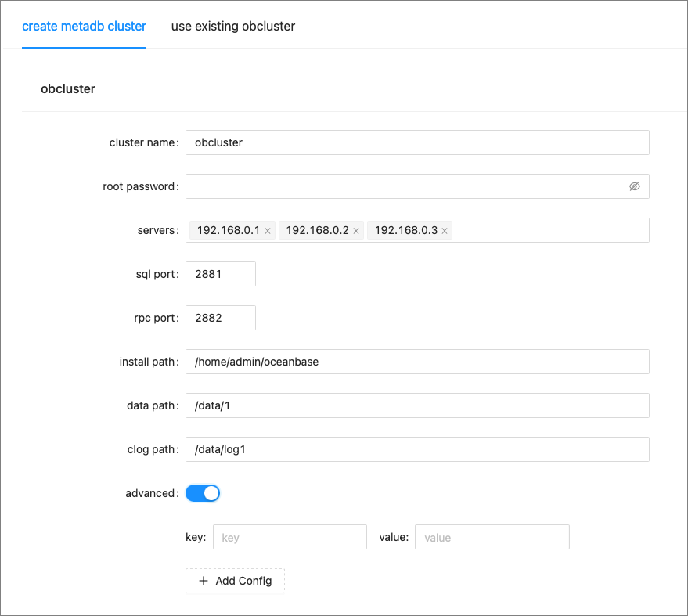Open the use existing obcluster tab
Screen dimensions: 688x616
coord(232,26)
